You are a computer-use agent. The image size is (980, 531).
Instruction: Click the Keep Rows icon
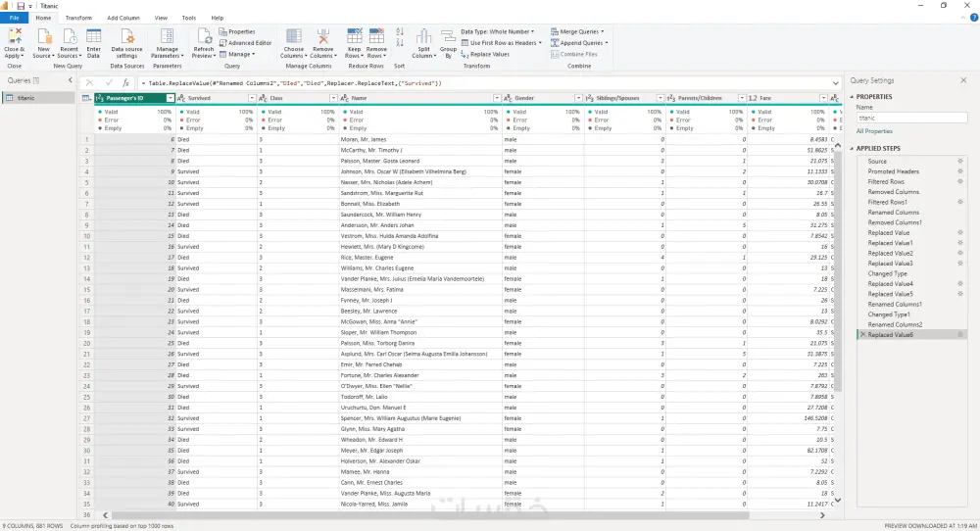(355, 37)
